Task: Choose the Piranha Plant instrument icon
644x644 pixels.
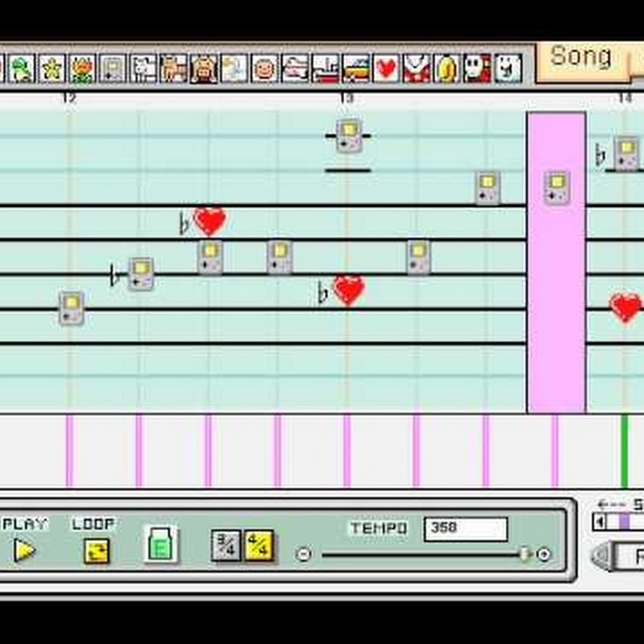Action: pyautogui.click(x=416, y=68)
